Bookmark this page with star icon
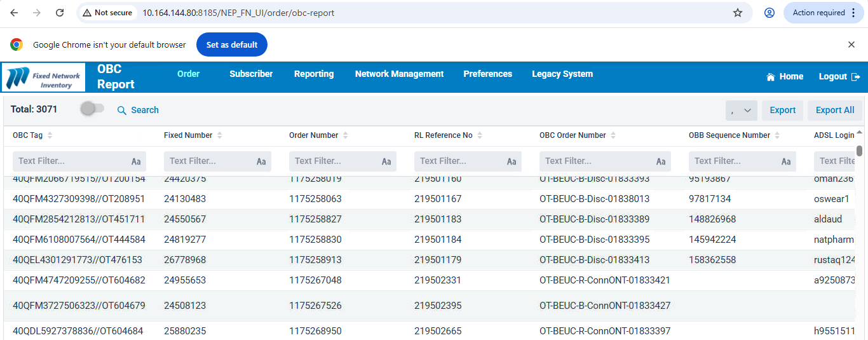The width and height of the screenshot is (868, 340). click(x=738, y=13)
